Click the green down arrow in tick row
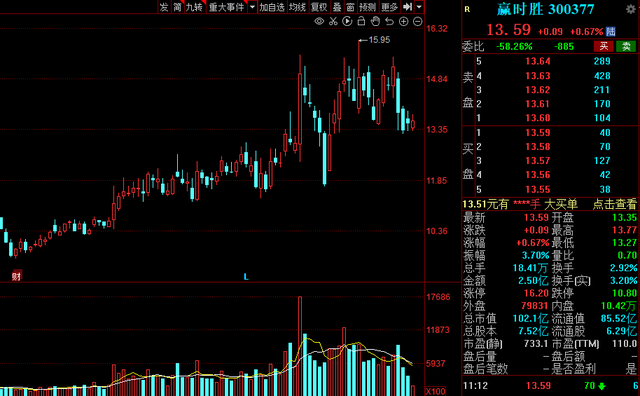 (x=602, y=386)
